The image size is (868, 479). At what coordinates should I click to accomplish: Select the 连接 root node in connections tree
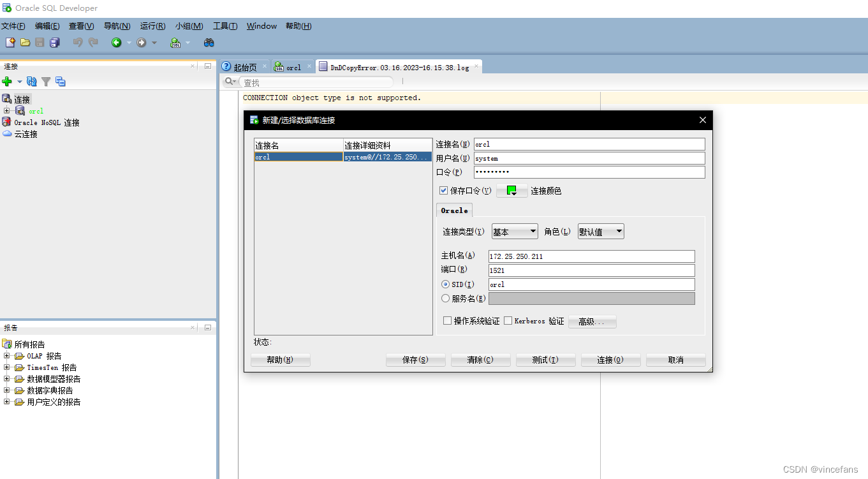tap(22, 99)
